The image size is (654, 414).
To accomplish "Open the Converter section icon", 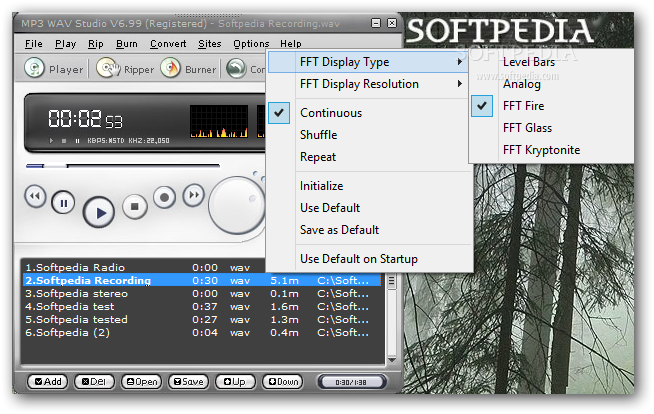I will 236,68.
